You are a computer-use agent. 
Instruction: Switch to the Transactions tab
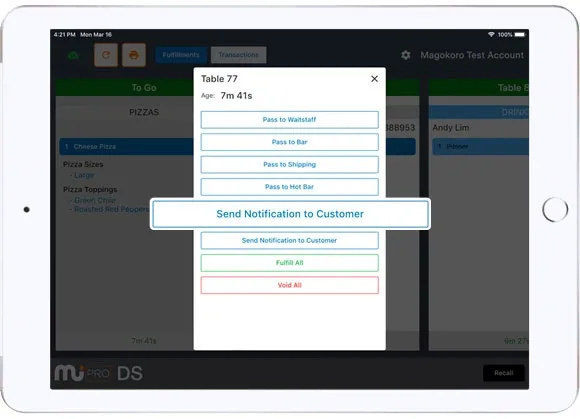click(x=238, y=55)
